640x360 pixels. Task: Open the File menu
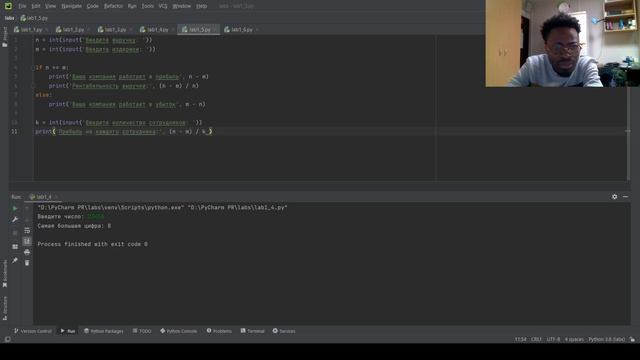[22, 6]
